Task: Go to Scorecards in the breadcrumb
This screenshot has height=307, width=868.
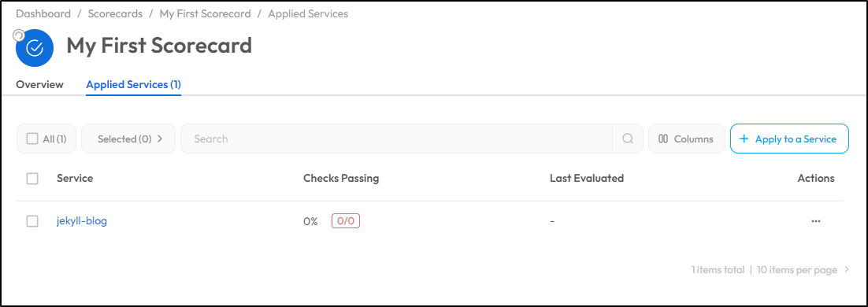Action: click(114, 14)
